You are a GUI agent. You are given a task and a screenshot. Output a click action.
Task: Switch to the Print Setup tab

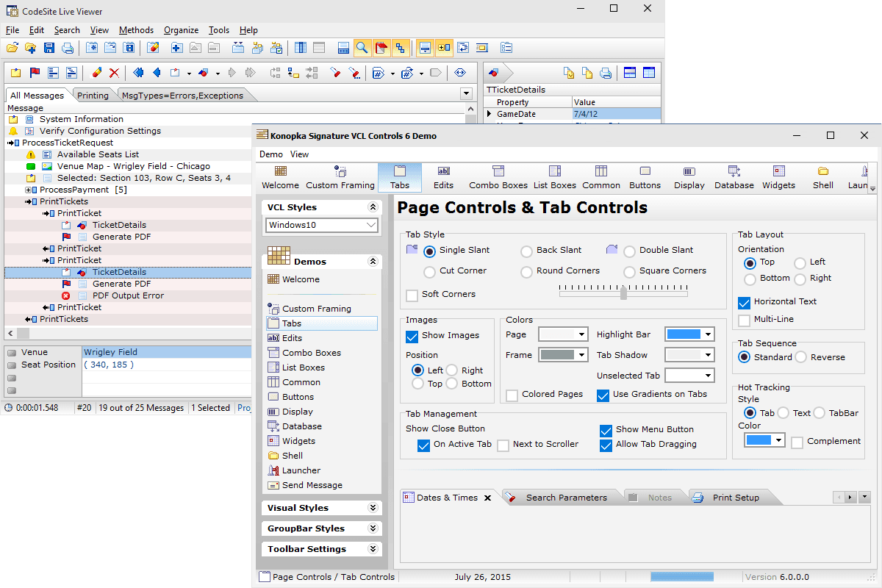(736, 498)
